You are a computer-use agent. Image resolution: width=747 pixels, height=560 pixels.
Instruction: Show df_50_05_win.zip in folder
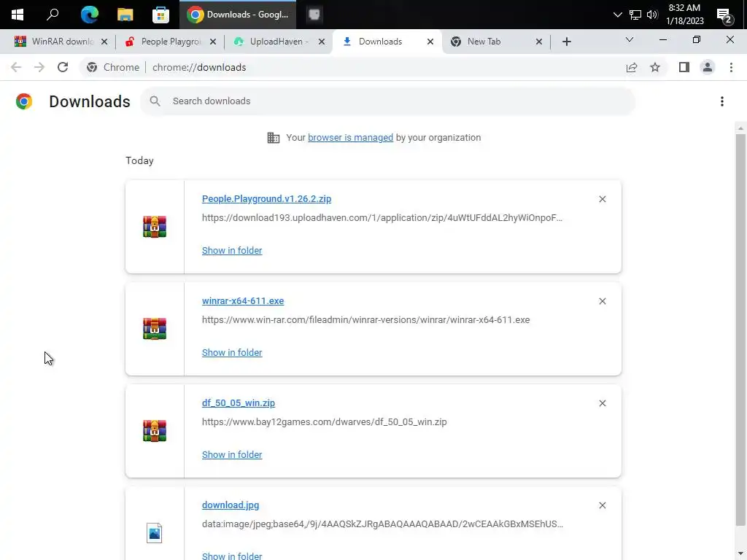pyautogui.click(x=231, y=455)
